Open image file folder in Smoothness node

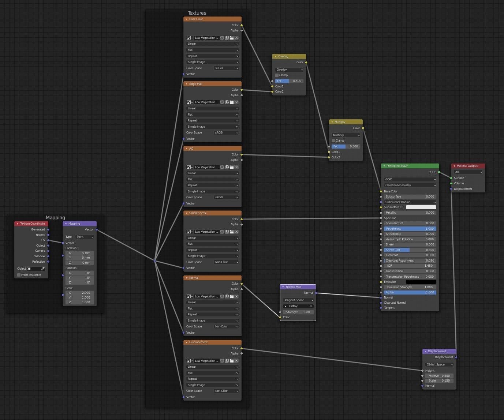(x=232, y=232)
